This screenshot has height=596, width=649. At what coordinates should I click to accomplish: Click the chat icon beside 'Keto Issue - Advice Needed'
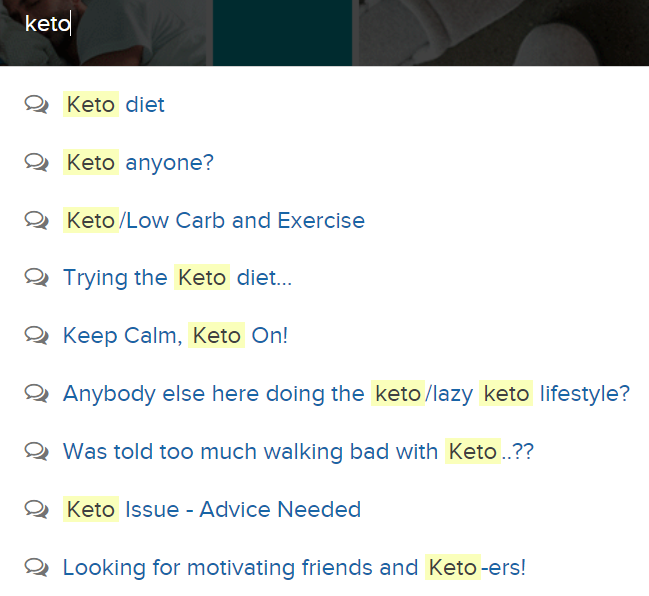coord(36,509)
